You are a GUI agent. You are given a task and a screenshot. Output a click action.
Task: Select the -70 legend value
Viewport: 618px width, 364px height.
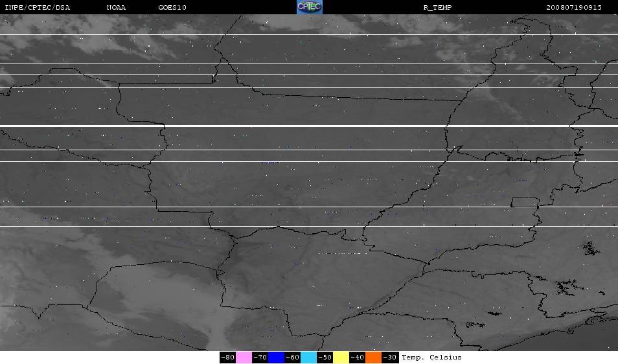click(260, 358)
